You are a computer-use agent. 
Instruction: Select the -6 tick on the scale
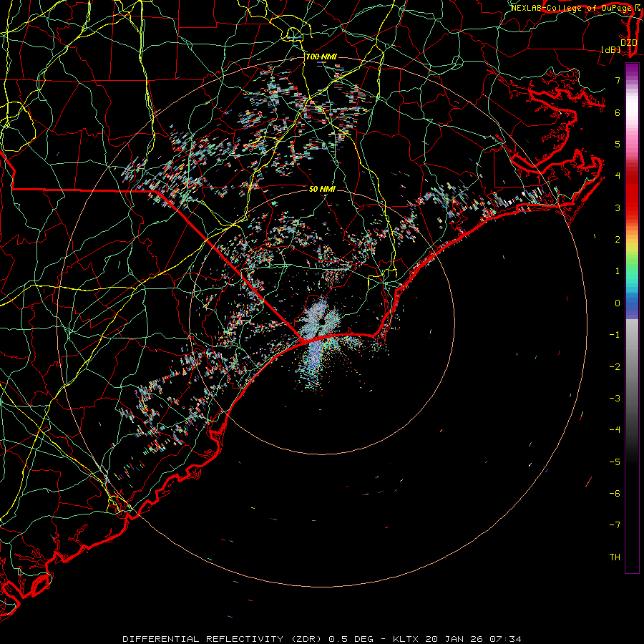coord(615,494)
